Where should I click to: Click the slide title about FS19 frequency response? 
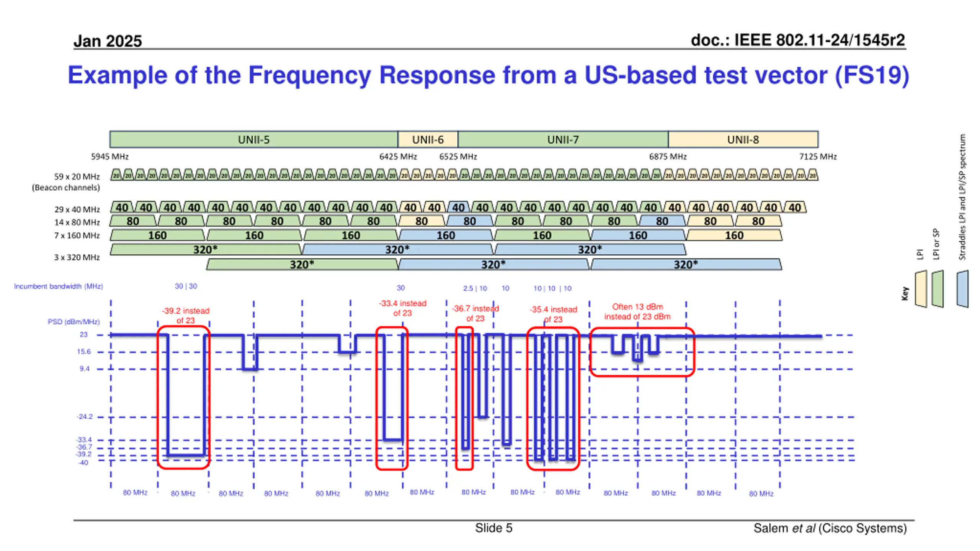(488, 75)
